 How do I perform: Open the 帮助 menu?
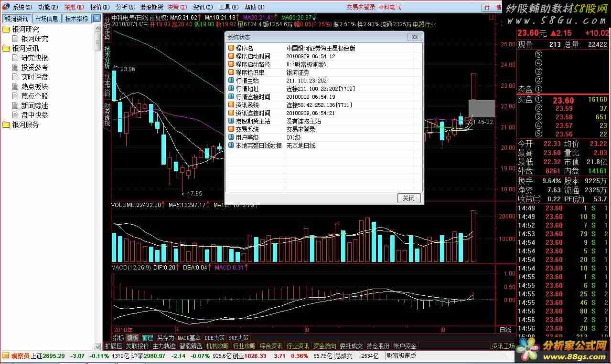(x=254, y=7)
